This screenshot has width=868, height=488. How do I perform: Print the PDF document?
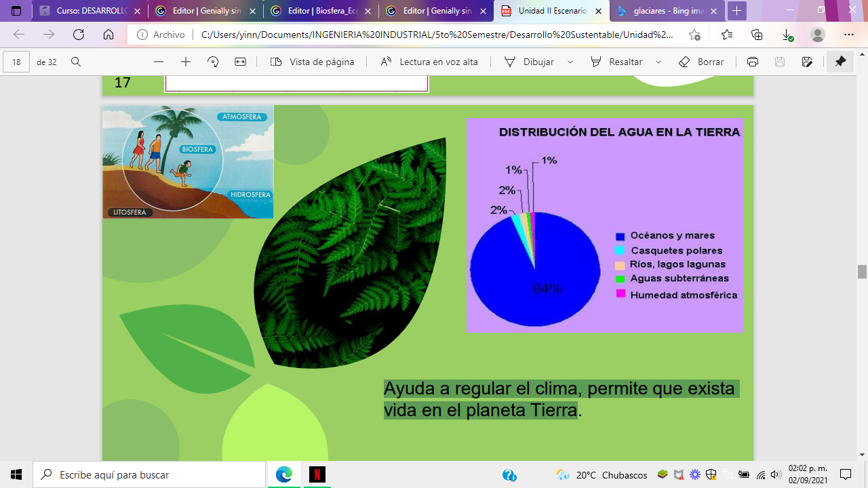752,62
